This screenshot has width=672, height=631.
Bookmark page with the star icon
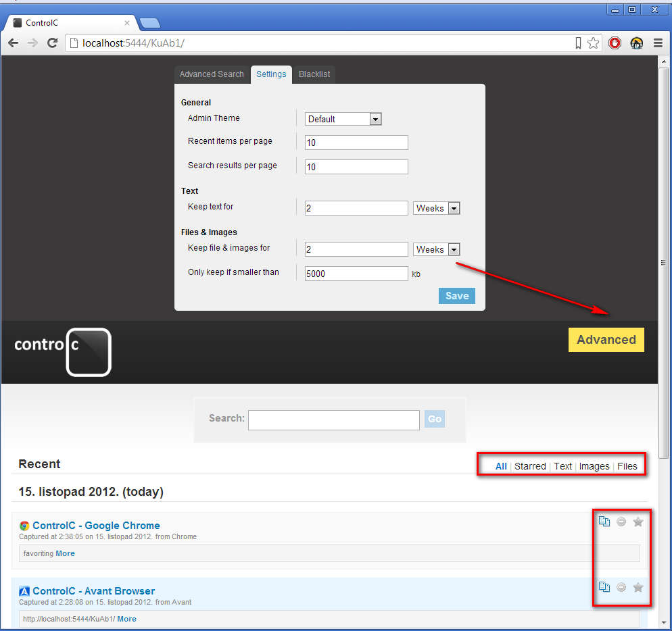click(593, 43)
